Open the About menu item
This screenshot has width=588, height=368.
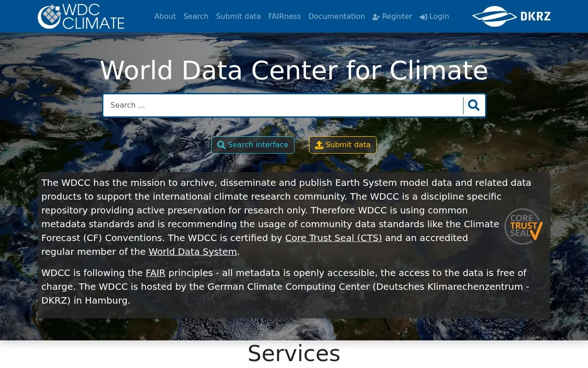pyautogui.click(x=165, y=17)
